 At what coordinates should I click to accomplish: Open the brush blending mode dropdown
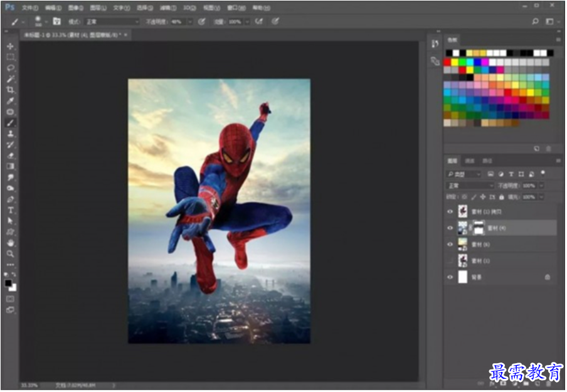pos(112,22)
